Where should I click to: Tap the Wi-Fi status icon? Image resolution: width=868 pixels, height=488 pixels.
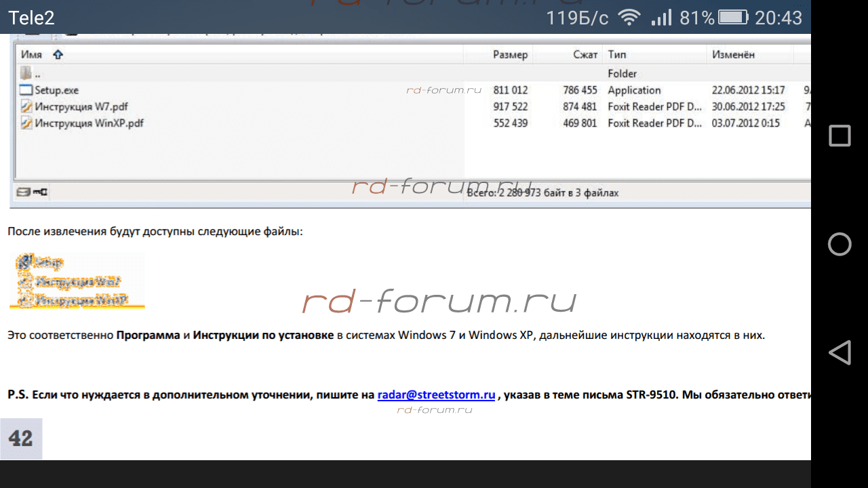tap(630, 18)
